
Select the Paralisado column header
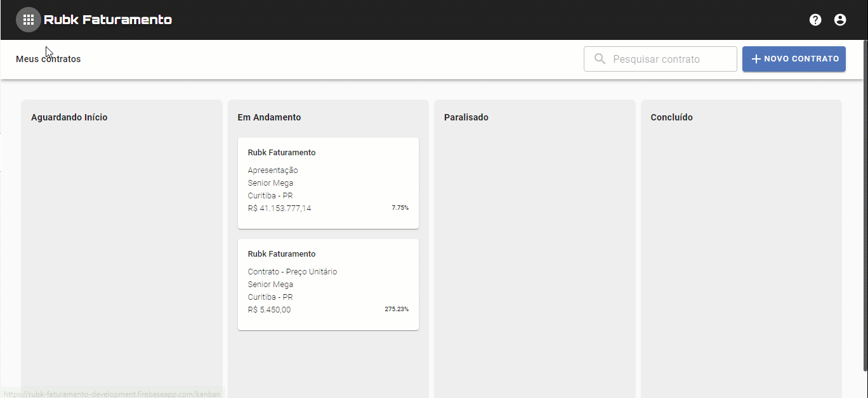(466, 117)
